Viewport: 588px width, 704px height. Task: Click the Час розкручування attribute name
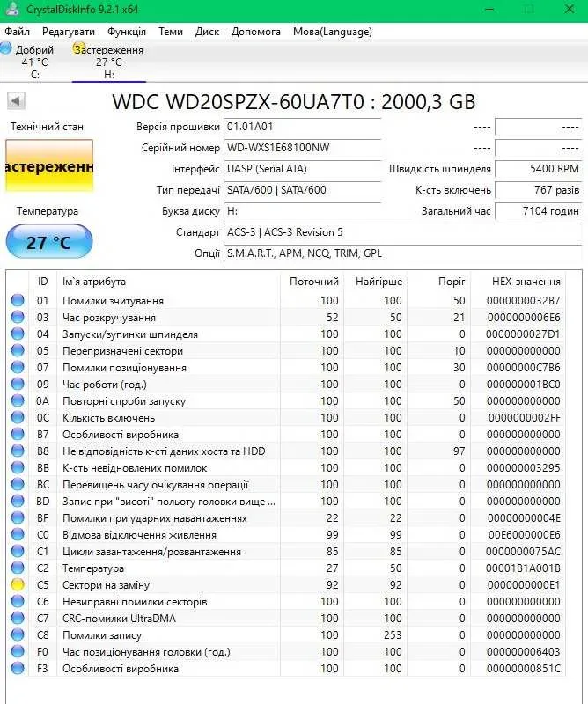click(108, 318)
